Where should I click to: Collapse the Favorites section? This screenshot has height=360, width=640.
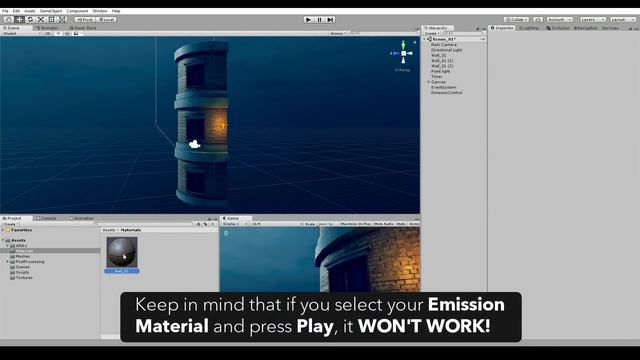click(3, 230)
